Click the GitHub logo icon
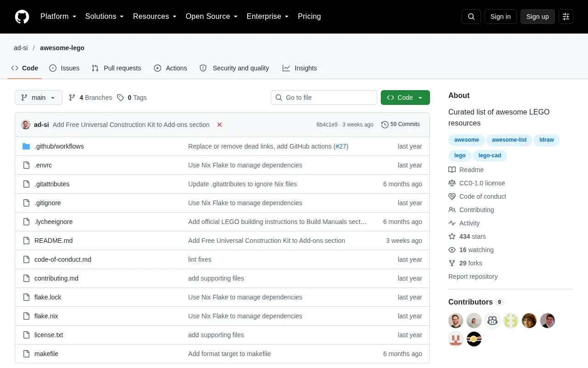 point(22,17)
